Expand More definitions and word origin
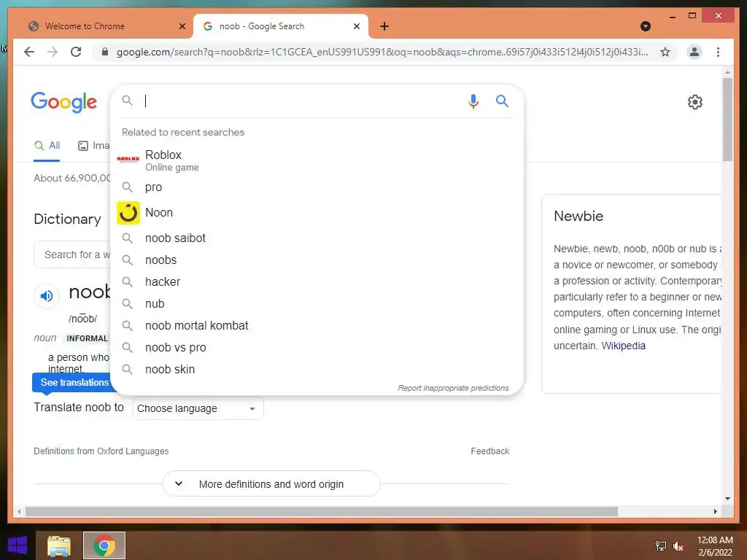Screen dimensions: 747x560 click(x=271, y=484)
